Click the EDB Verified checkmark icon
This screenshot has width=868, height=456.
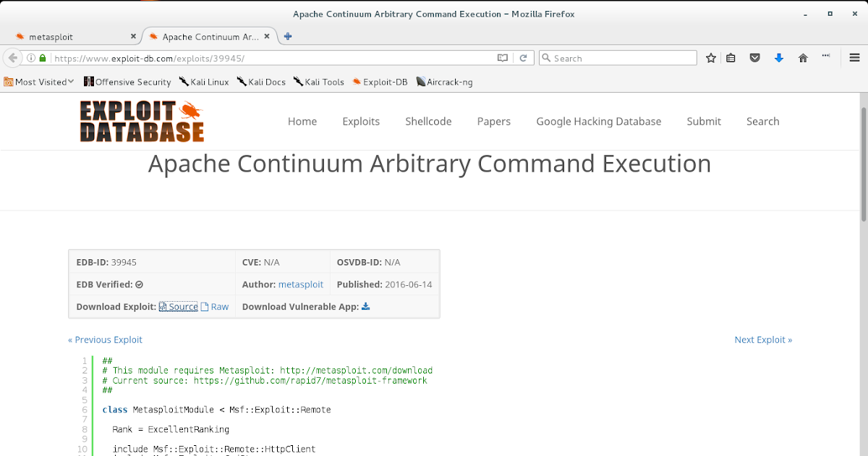pyautogui.click(x=140, y=285)
